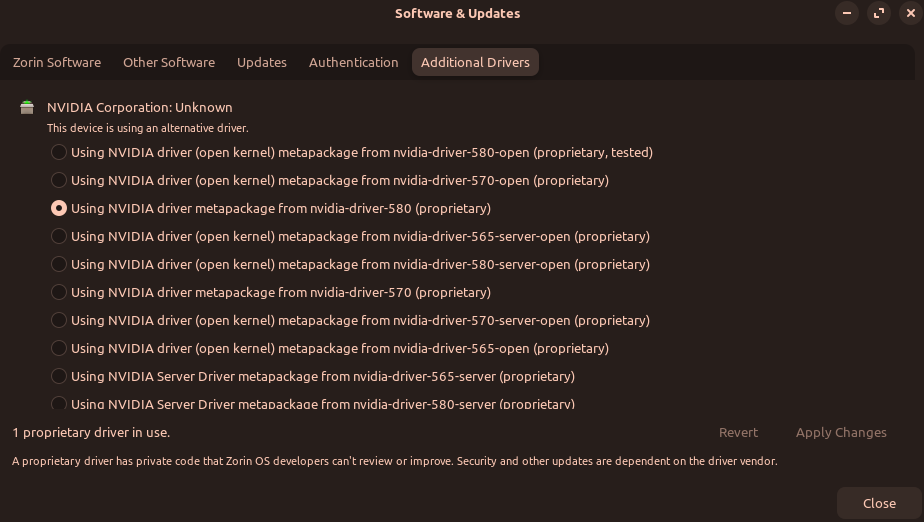Screen dimensions: 924x522
Task: Go to the Updates tab
Action: (262, 62)
